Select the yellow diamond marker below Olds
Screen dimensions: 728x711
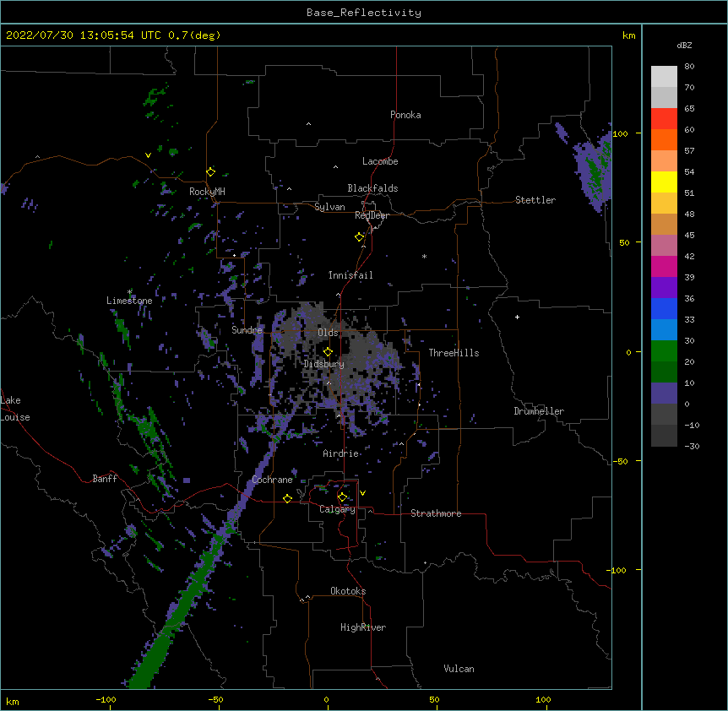pyautogui.click(x=328, y=352)
